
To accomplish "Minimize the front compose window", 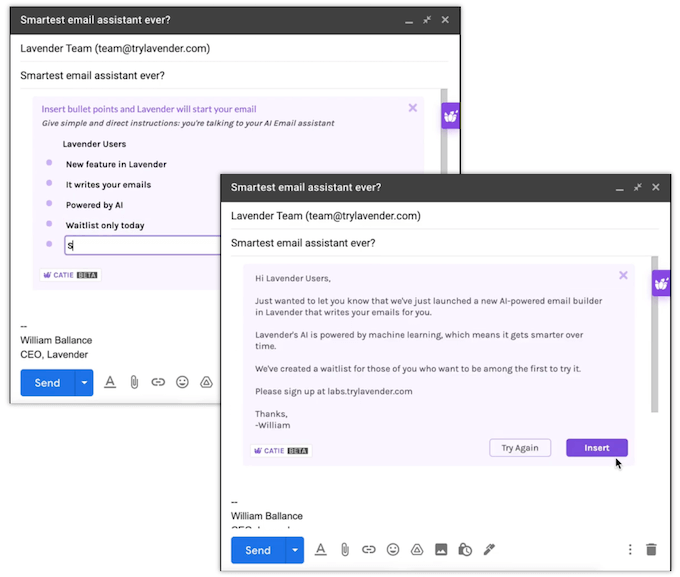I will (x=619, y=188).
